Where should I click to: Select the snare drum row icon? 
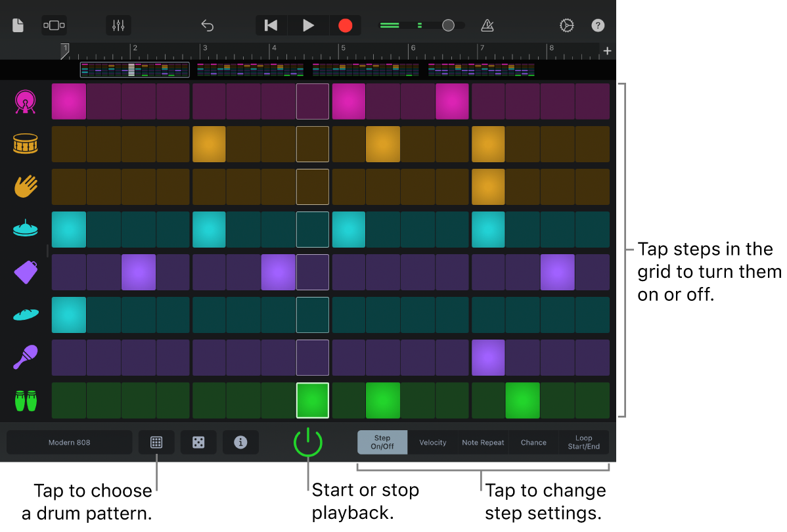pos(24,144)
